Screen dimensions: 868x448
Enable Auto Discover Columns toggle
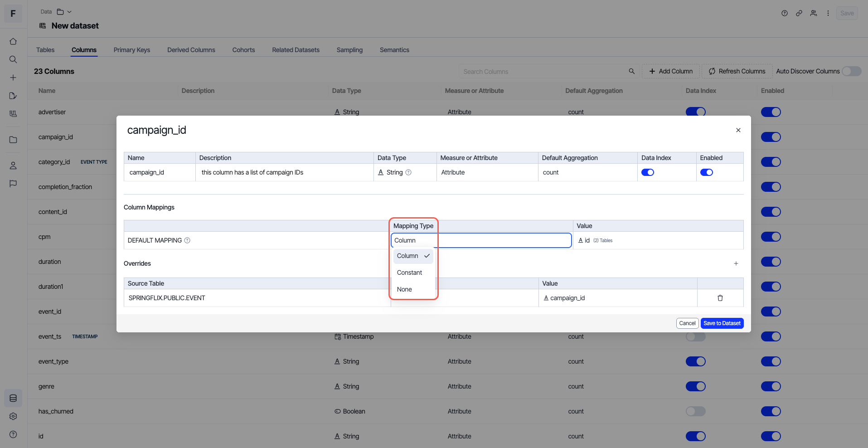coord(851,71)
